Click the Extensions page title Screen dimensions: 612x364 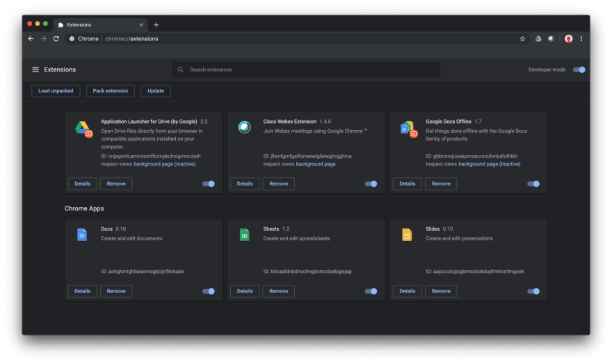(60, 69)
